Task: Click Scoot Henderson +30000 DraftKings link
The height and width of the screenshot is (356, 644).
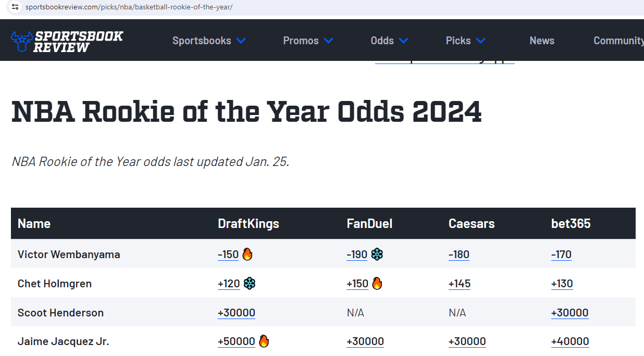Action: point(237,313)
